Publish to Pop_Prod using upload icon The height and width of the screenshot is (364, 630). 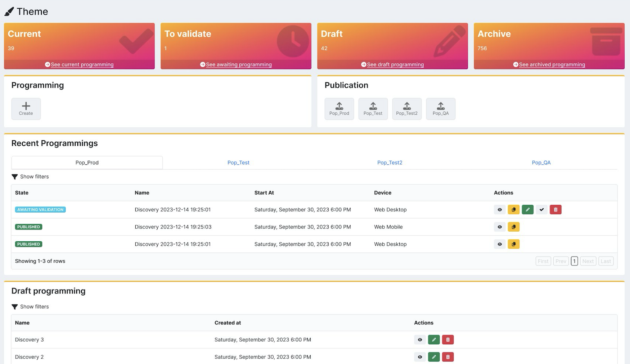(x=339, y=109)
